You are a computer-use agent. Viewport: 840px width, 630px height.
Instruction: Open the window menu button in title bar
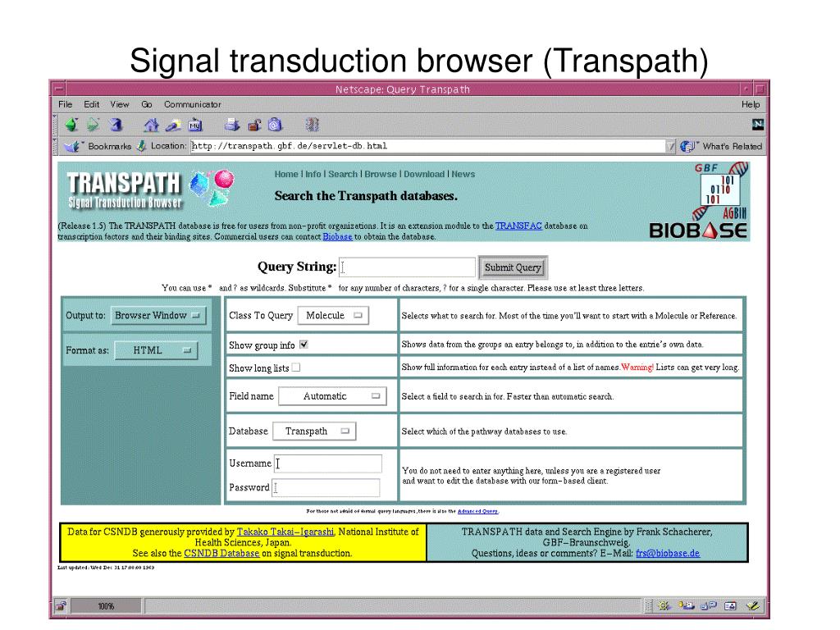pos(58,89)
